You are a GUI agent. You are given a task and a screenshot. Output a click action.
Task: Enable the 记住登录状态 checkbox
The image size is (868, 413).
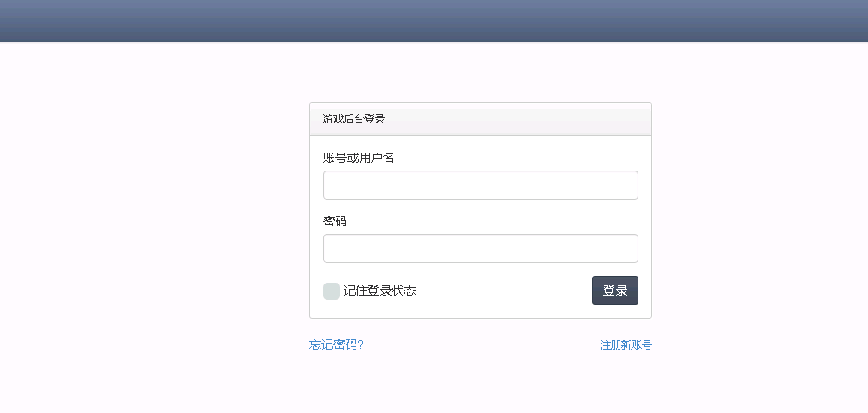pyautogui.click(x=332, y=291)
